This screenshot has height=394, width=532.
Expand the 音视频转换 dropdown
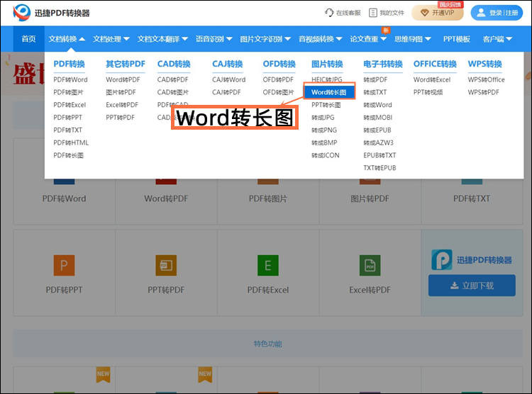tap(320, 39)
